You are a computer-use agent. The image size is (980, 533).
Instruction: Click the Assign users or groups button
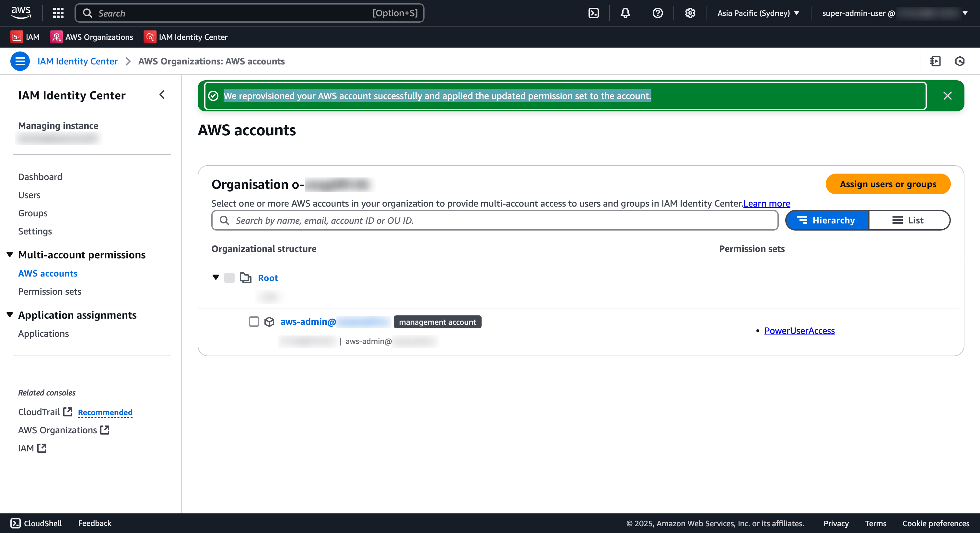[888, 184]
